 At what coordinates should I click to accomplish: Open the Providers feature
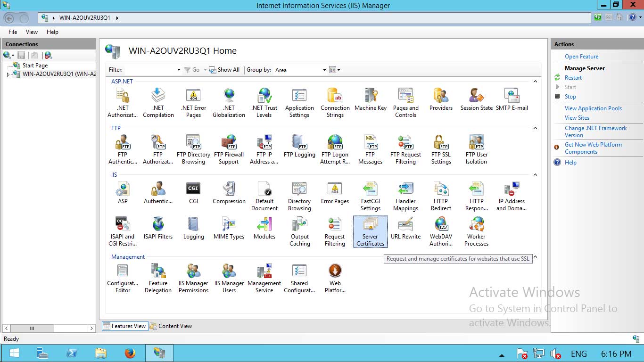(441, 99)
